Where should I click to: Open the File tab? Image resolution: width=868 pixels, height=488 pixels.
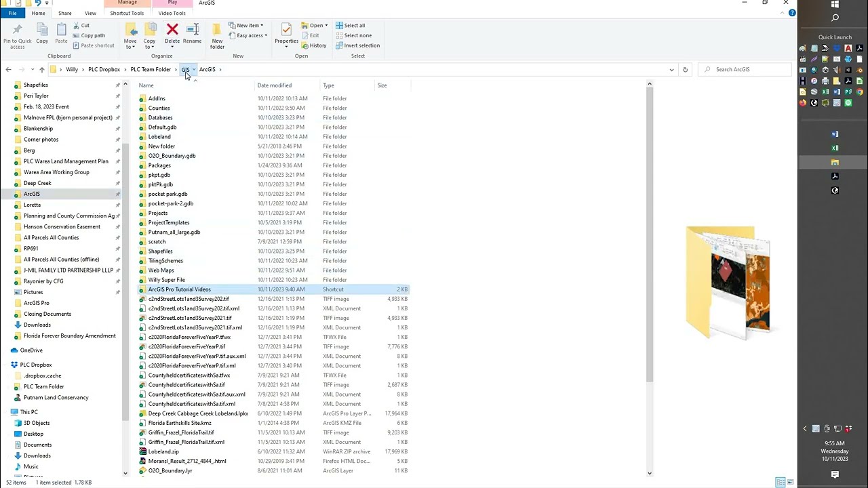point(13,13)
